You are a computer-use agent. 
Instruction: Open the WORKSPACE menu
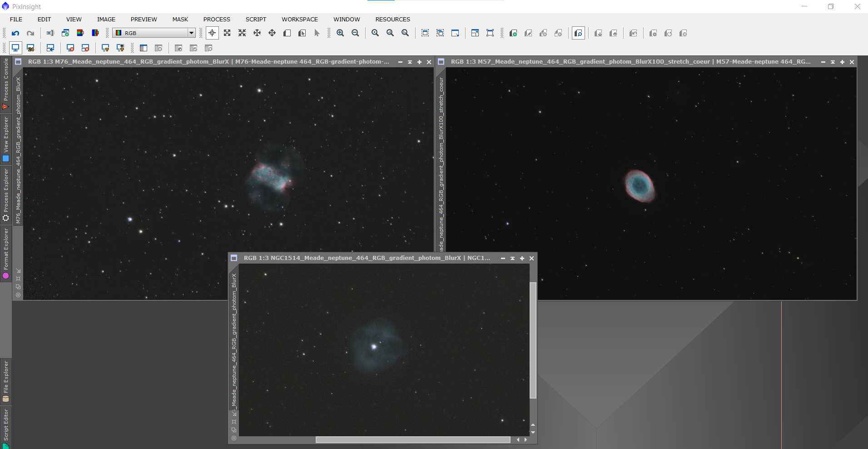click(300, 19)
